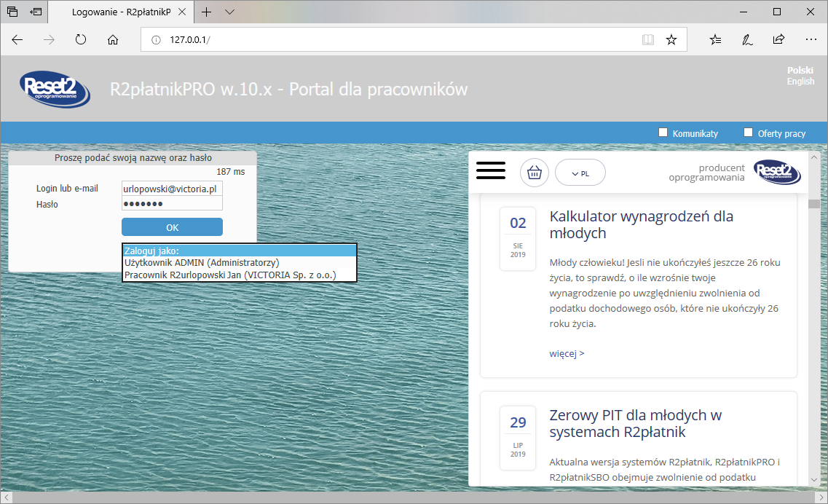Go to Home page icon

point(113,39)
